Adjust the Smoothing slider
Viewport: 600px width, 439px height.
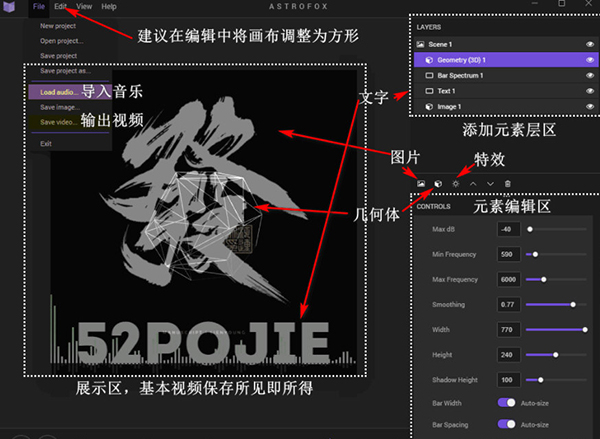pos(573,304)
